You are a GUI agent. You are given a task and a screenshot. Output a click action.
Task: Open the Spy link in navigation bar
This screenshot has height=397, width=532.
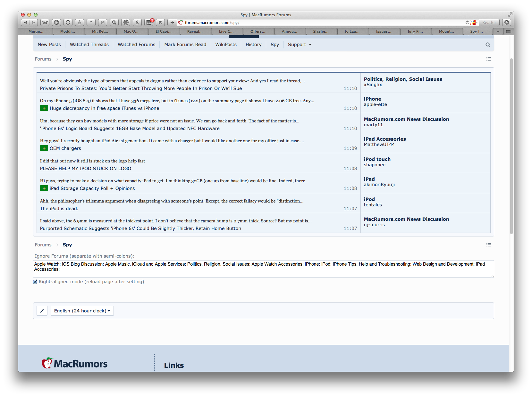click(x=275, y=45)
